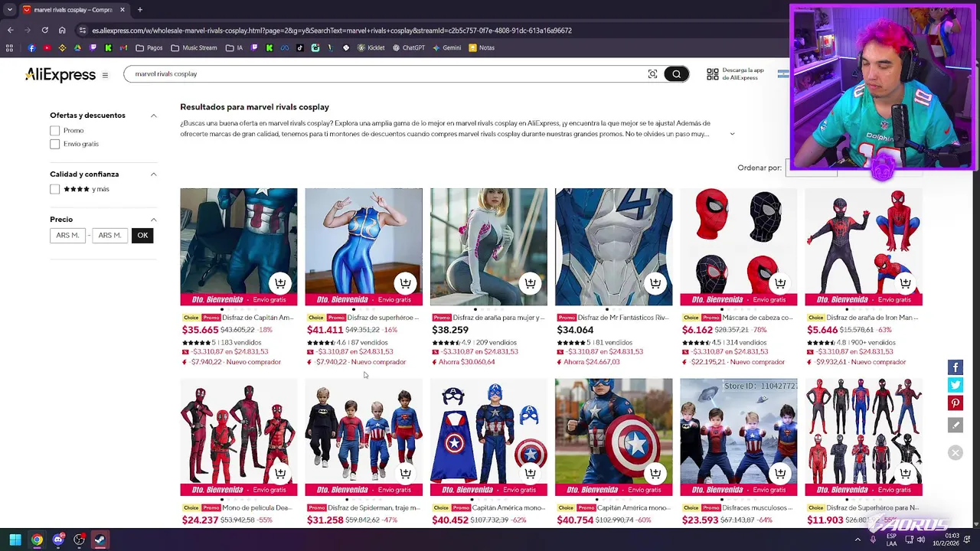Add the $6.162 mask product to cart
This screenshot has width=980, height=551.
pyautogui.click(x=779, y=283)
